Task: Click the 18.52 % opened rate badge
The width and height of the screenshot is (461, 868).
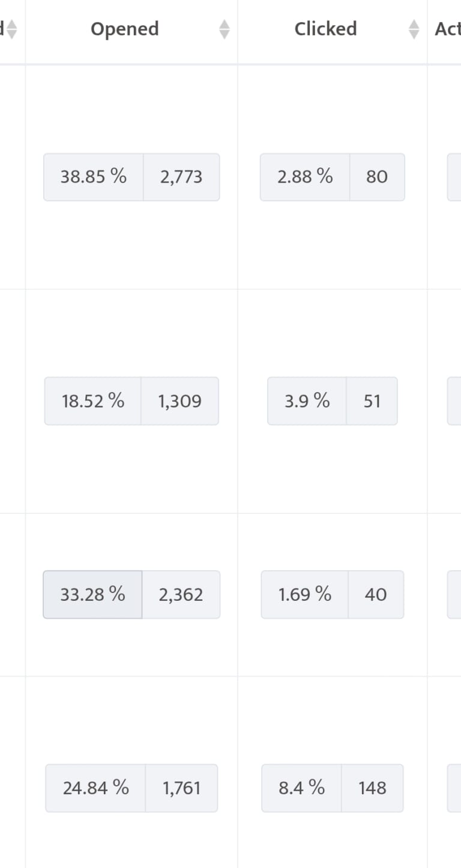Action: (x=93, y=401)
